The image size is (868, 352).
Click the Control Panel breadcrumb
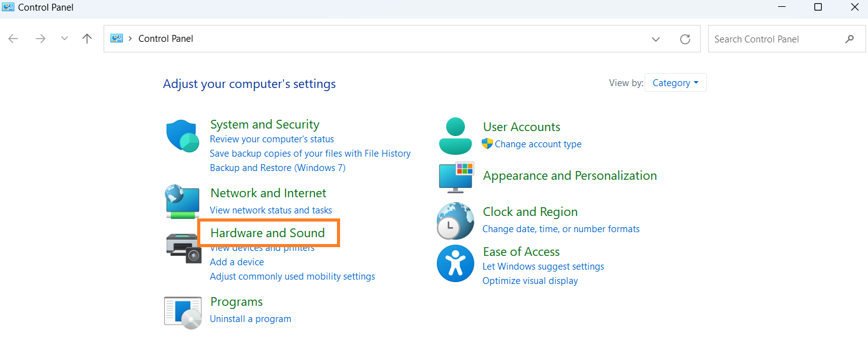(166, 39)
